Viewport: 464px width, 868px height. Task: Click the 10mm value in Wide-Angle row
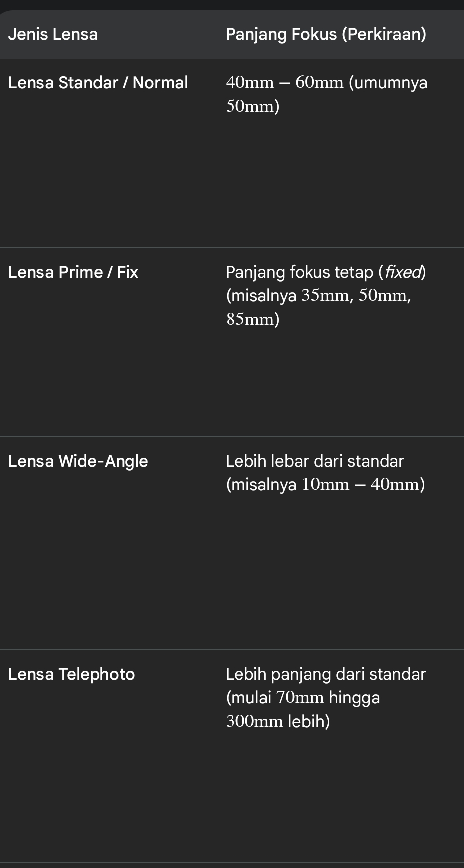coord(325,484)
